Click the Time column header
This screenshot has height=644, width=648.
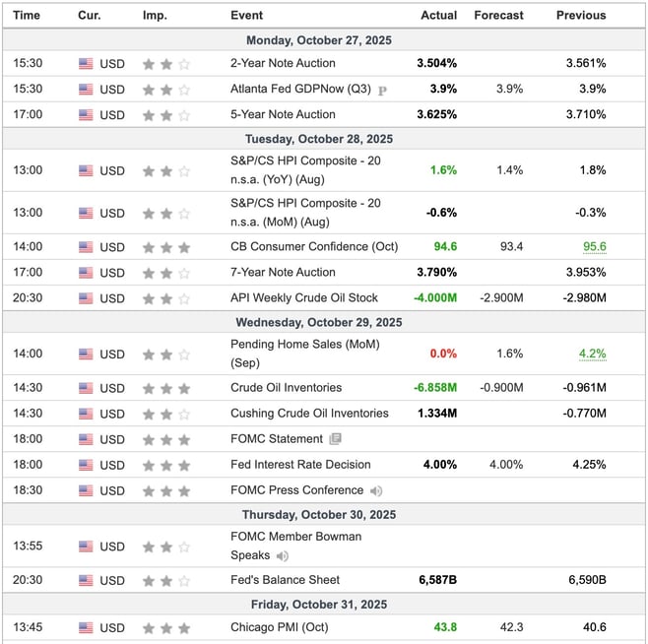(27, 15)
